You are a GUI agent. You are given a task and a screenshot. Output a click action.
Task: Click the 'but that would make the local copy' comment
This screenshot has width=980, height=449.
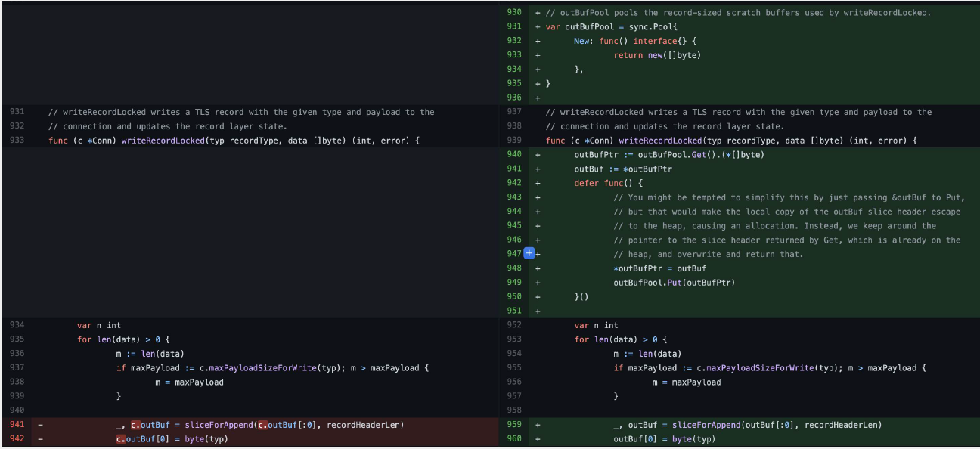[x=787, y=212]
